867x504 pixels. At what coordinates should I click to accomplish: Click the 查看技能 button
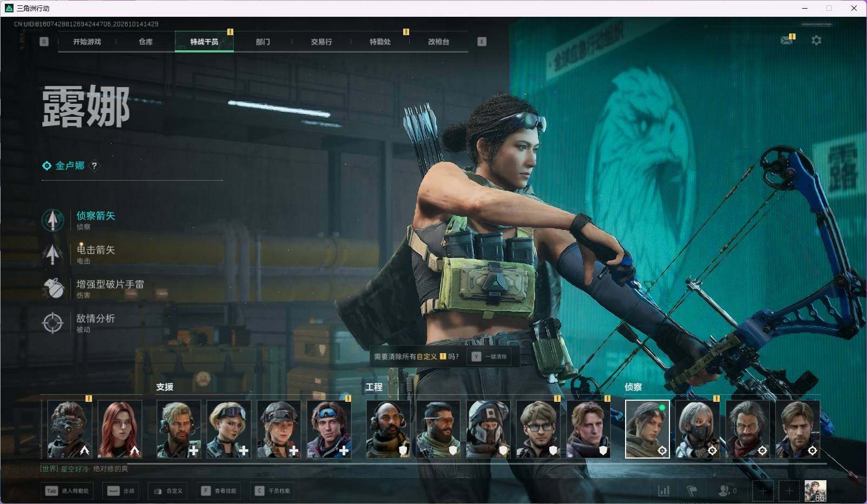pyautogui.click(x=219, y=491)
